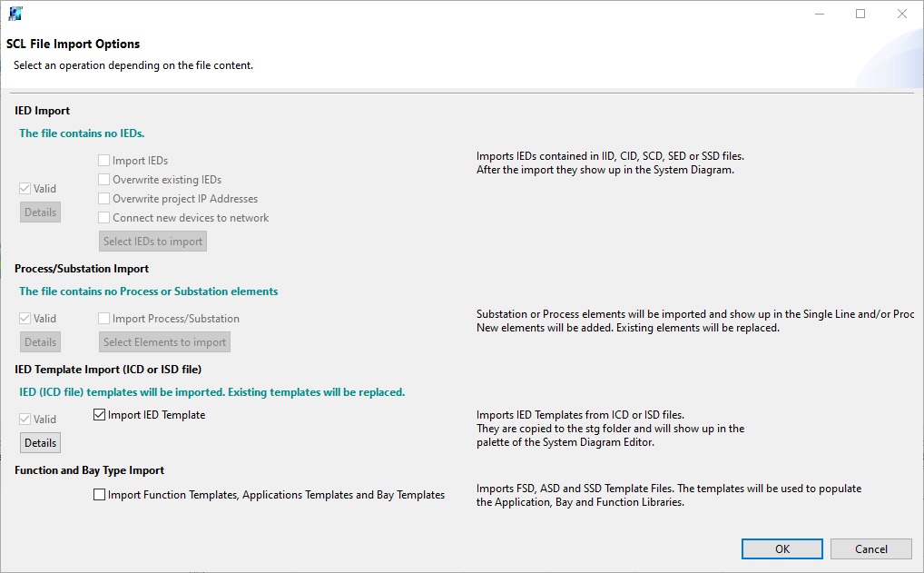Viewport: 924px width, 573px height.
Task: Toggle Valid checkbox under IED Template Import
Action: click(x=25, y=420)
